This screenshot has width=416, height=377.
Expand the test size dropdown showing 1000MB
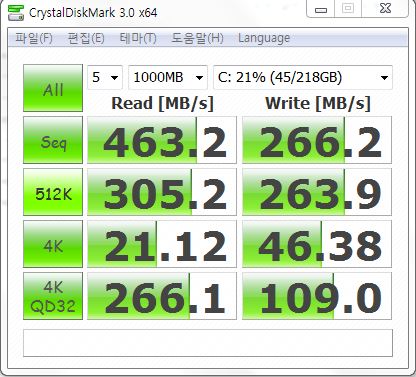pos(168,78)
